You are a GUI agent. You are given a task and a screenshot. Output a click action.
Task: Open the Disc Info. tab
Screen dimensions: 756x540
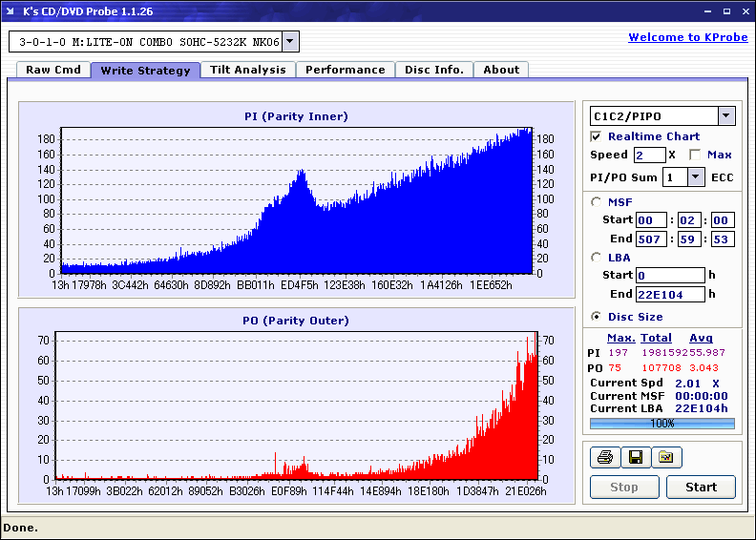click(x=434, y=70)
